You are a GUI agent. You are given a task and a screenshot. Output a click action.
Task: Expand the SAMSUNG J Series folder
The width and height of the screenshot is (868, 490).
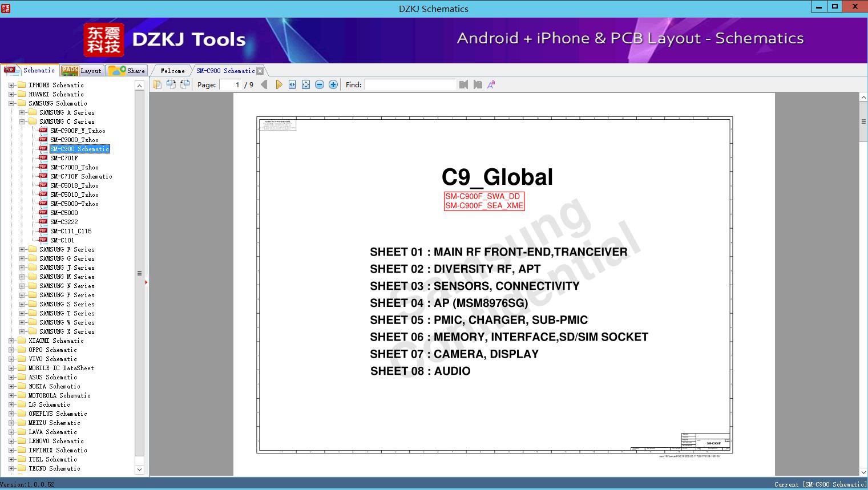pyautogui.click(x=22, y=268)
